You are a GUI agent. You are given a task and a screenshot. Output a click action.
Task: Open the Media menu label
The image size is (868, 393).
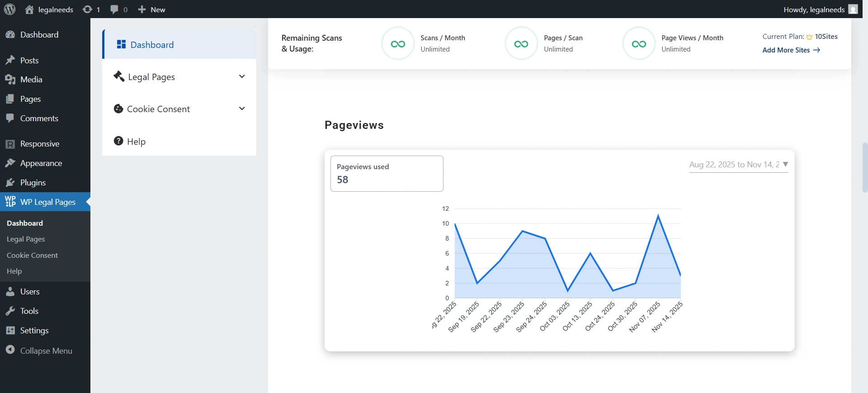pyautogui.click(x=31, y=80)
